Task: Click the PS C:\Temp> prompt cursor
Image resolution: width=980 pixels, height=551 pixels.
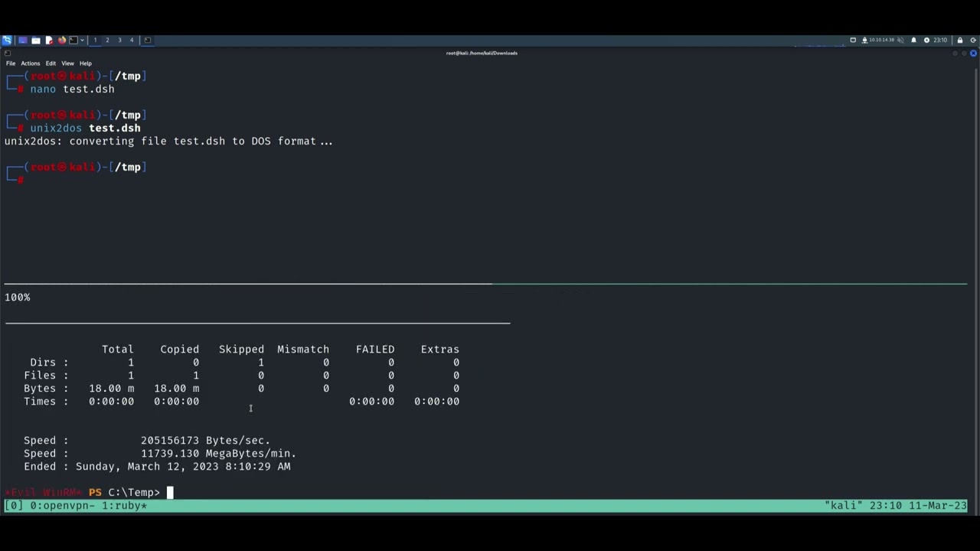Action: pyautogui.click(x=170, y=492)
